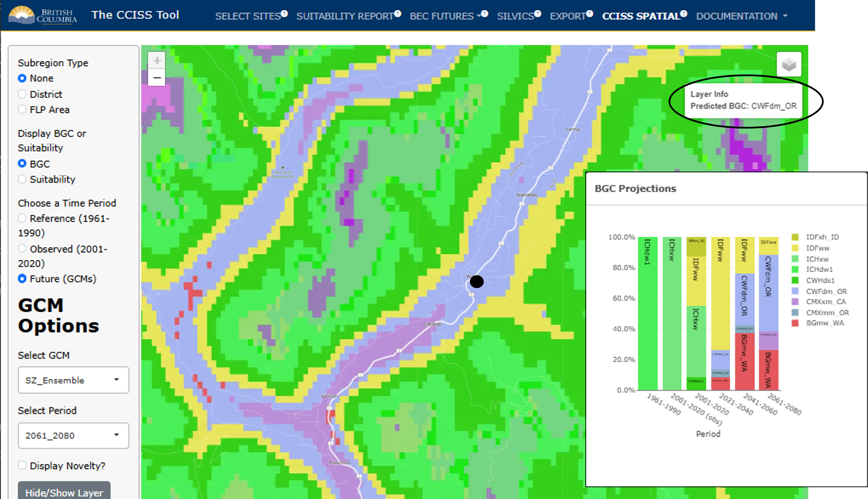Click the '100.0%' y-axis label
This screenshot has width=868, height=499.
pos(622,237)
